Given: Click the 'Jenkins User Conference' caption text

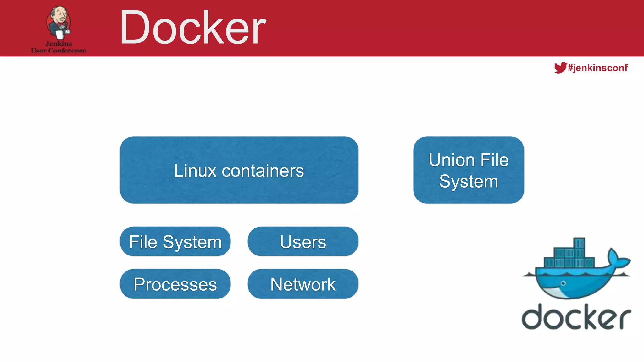Looking at the screenshot, I should tap(58, 47).
